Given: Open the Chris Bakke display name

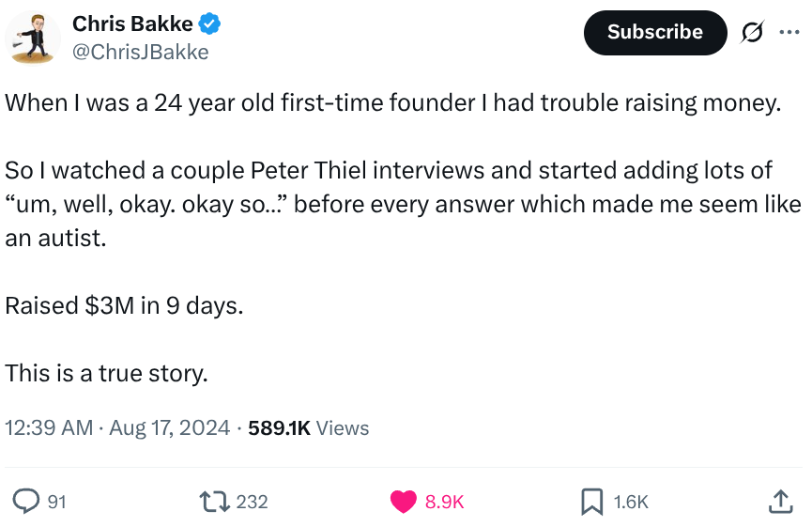Looking at the screenshot, I should click(x=132, y=23).
